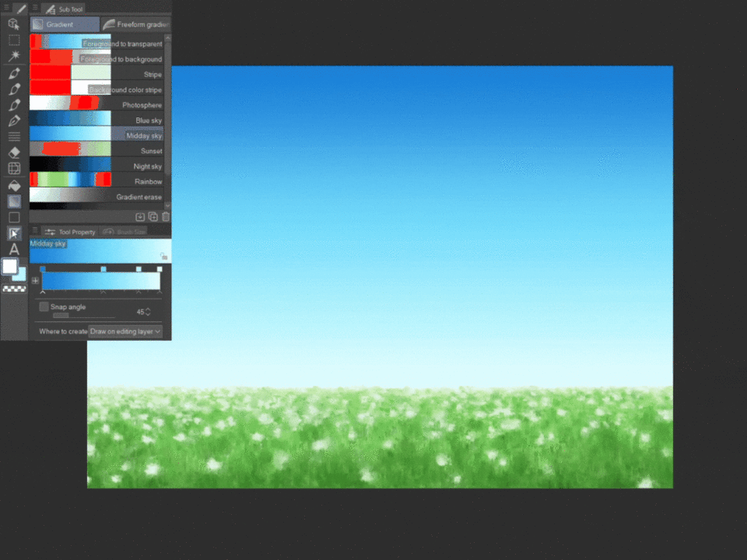Select the horizontal lines tool icon
Viewport: 747px width, 560px height.
pos(14,137)
